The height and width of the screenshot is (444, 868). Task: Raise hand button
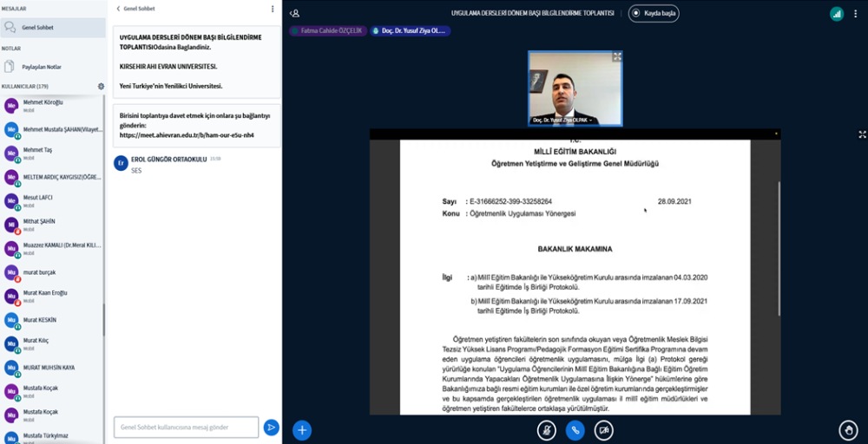(x=848, y=430)
